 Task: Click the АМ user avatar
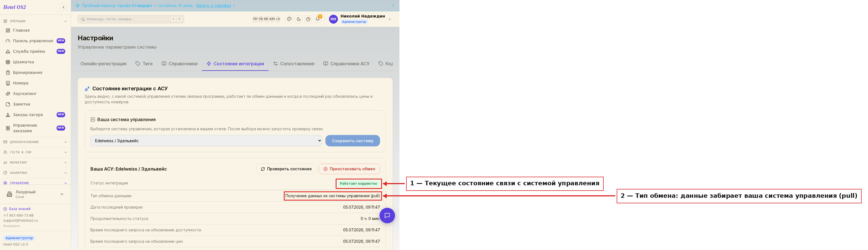[x=272, y=19]
